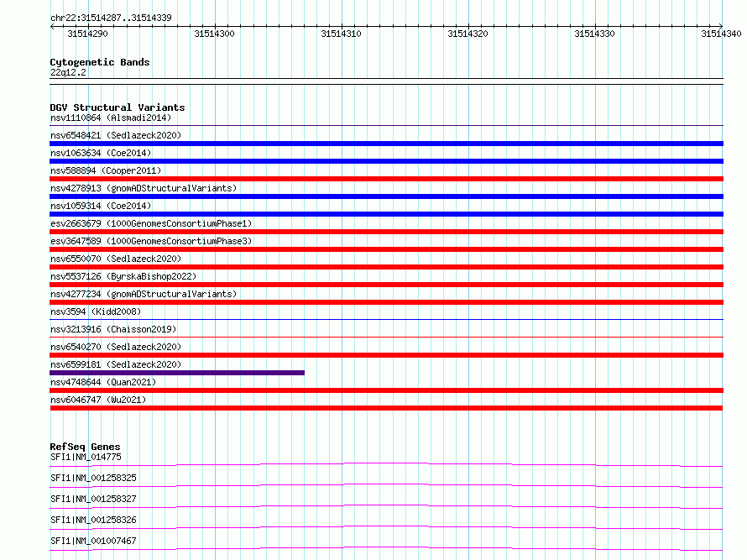Viewport: 747px width, 560px height.
Task: Click the red bar under nsv5537126
Action: [386, 285]
